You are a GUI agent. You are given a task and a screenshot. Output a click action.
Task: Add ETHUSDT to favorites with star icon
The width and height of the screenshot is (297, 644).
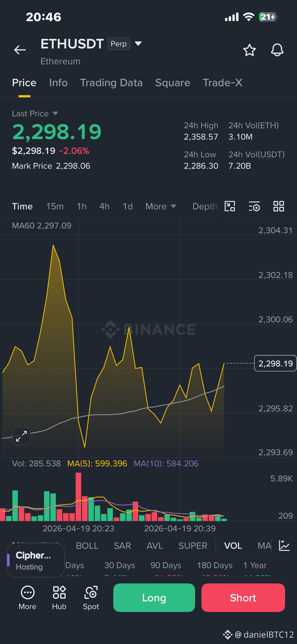(250, 50)
